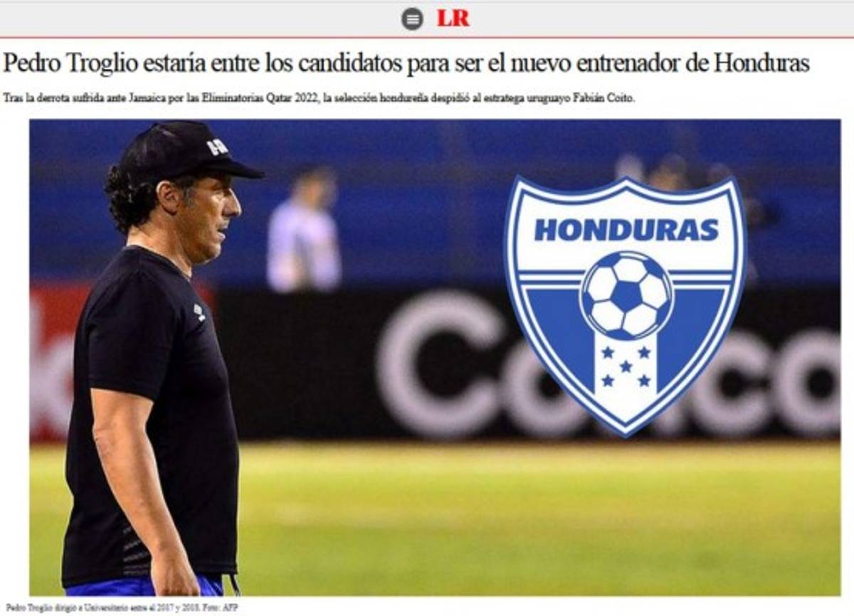Open the Pedro Troglio headline article
This screenshot has height=616, width=854.
406,63
